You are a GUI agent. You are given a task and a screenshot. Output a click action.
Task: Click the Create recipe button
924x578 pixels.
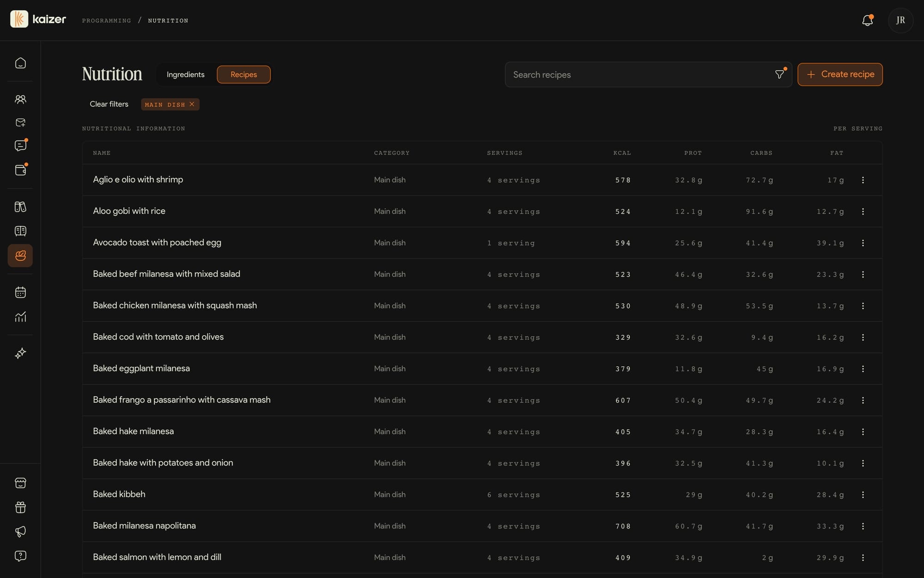pos(840,74)
